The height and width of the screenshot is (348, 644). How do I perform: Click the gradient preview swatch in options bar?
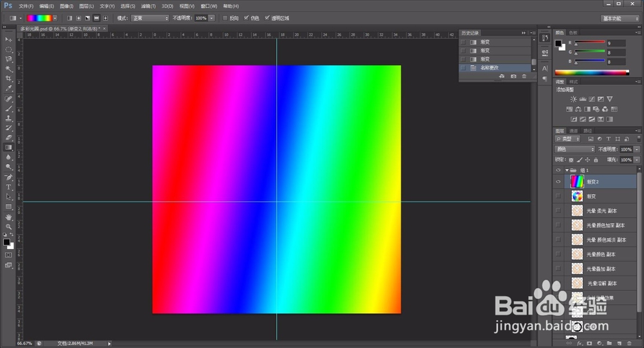click(x=39, y=18)
